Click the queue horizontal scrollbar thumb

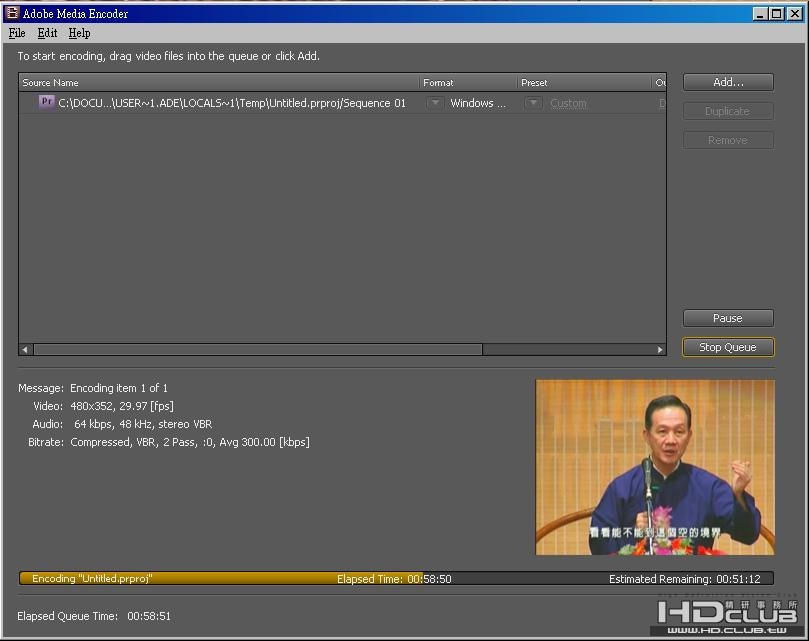click(x=258, y=349)
